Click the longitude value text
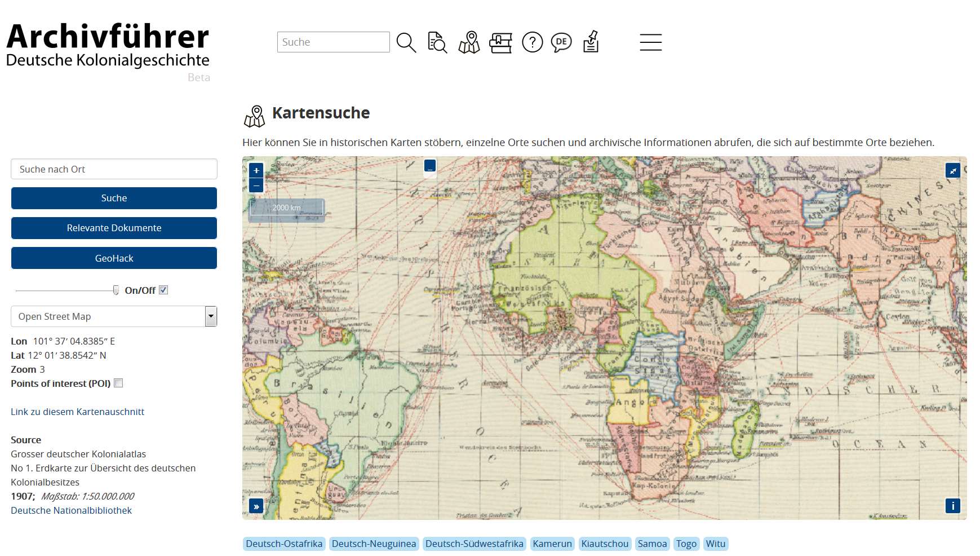Image resolution: width=980 pixels, height=556 pixels. 74,341
